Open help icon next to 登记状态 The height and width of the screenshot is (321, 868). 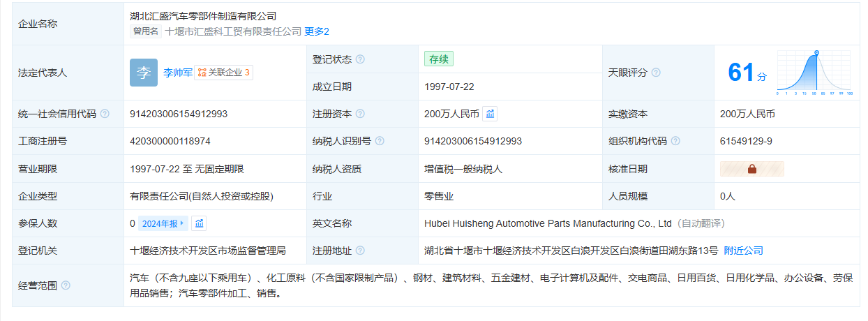[360, 59]
